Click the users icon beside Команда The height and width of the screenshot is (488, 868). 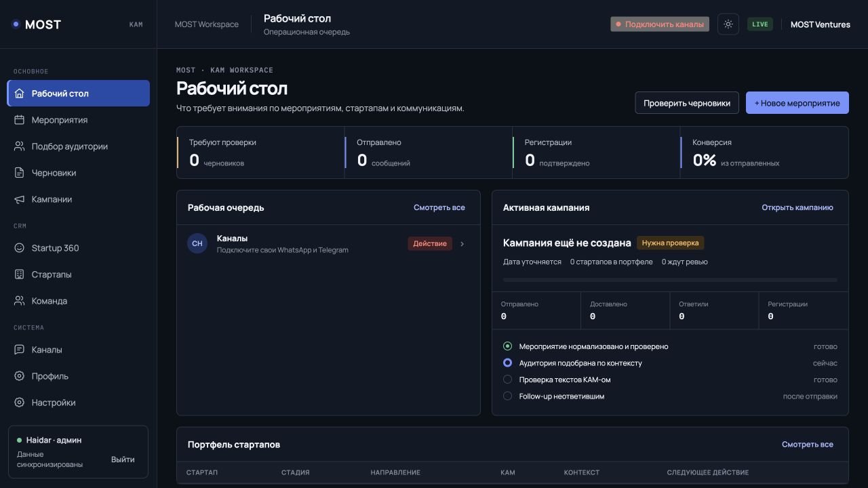click(x=19, y=301)
